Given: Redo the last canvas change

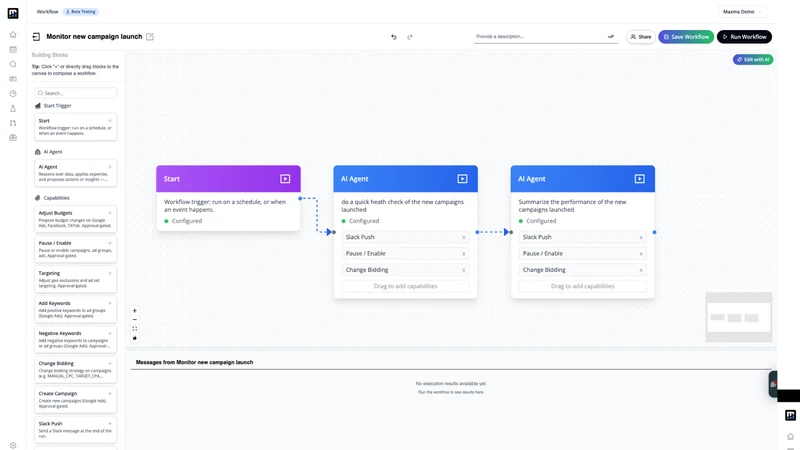Looking at the screenshot, I should point(410,37).
